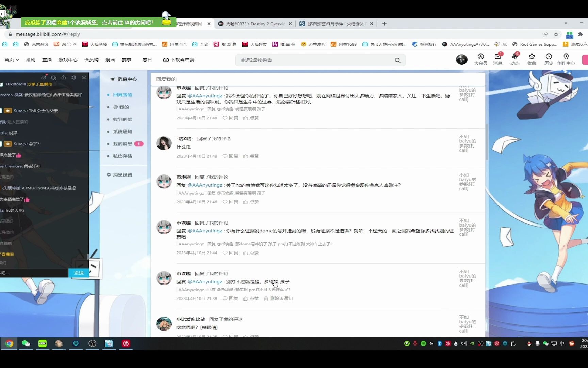Focus the live chat message input

[34, 273]
